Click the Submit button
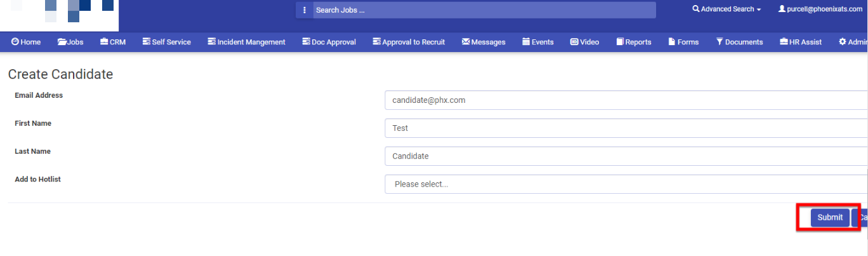This screenshot has height=256, width=868. tap(830, 217)
